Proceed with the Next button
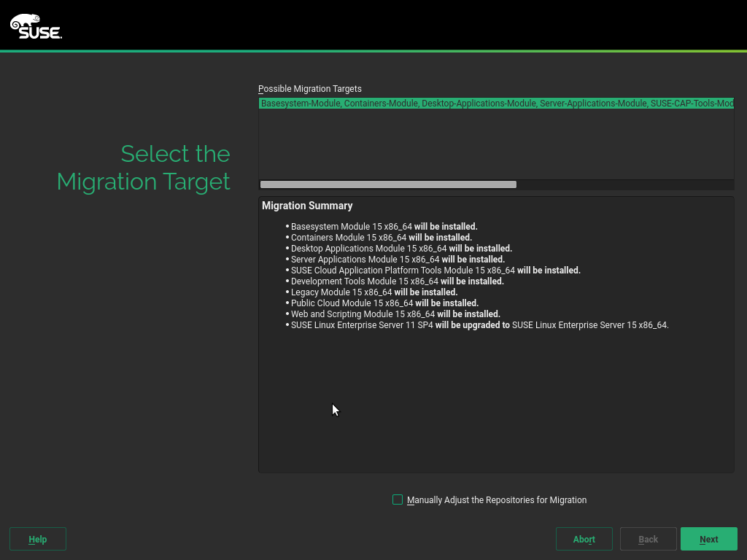Image resolution: width=747 pixels, height=560 pixels. pos(708,539)
